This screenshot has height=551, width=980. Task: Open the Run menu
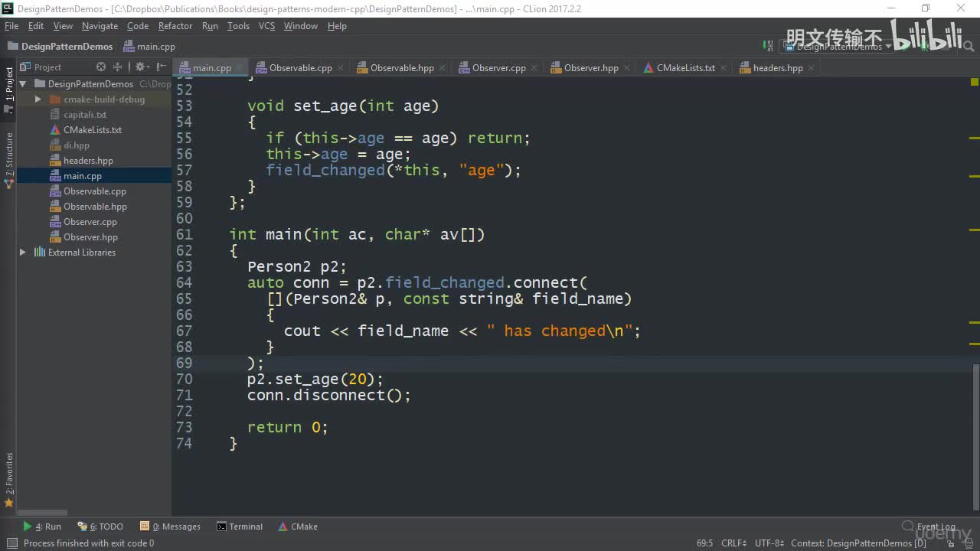pyautogui.click(x=210, y=26)
